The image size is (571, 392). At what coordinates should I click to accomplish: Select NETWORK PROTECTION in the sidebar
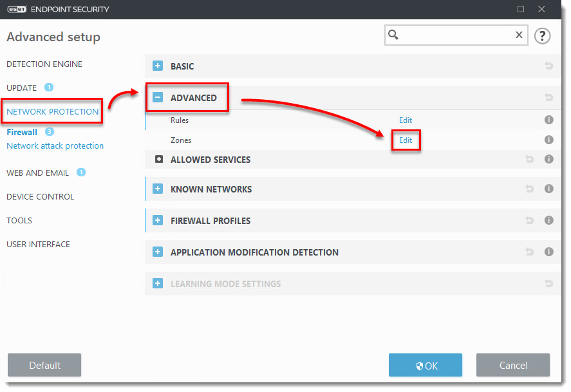point(52,111)
